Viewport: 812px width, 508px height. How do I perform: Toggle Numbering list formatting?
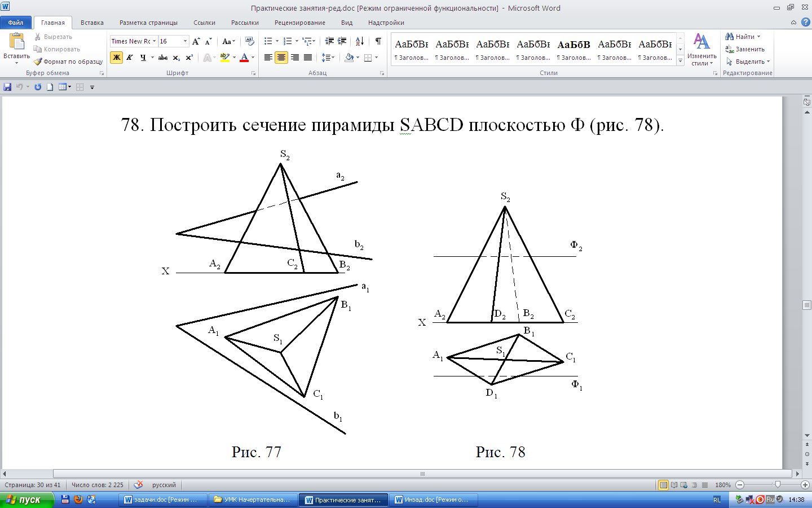tap(288, 41)
